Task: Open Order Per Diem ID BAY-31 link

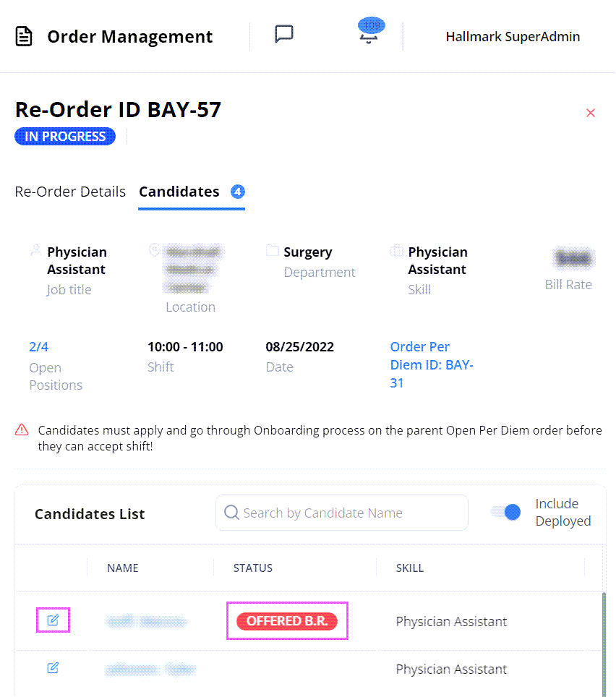Action: [x=432, y=364]
